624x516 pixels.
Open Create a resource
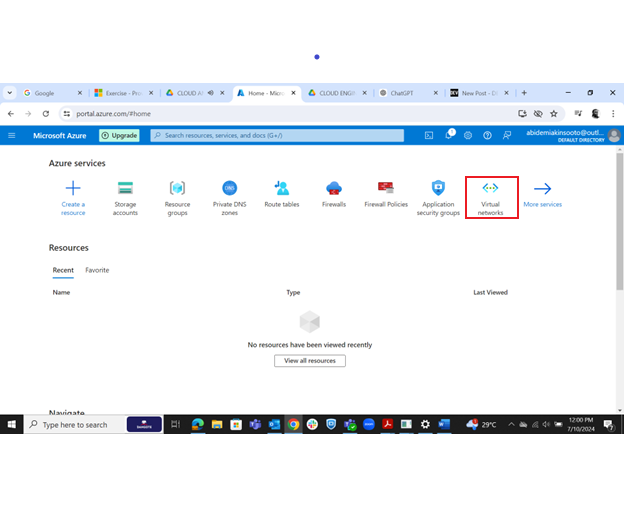coord(73,198)
